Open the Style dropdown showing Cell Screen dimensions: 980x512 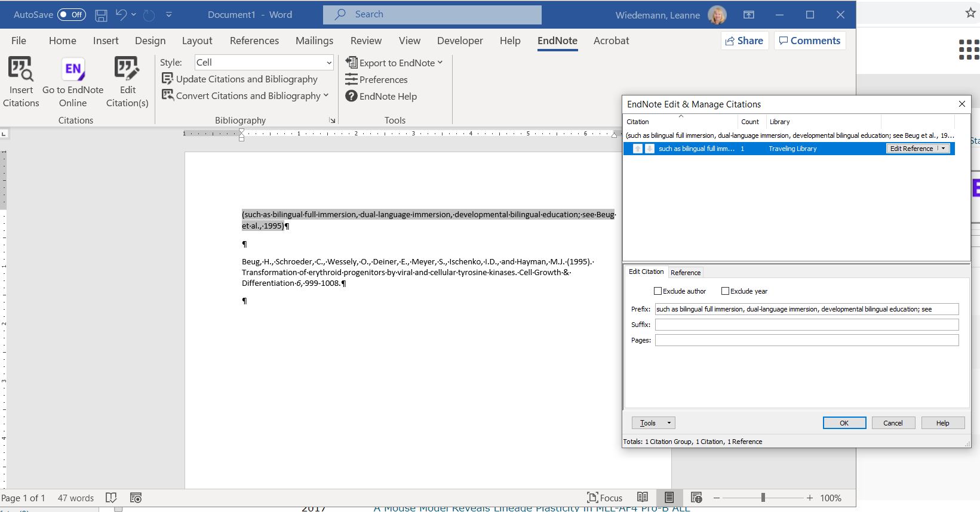coord(263,62)
